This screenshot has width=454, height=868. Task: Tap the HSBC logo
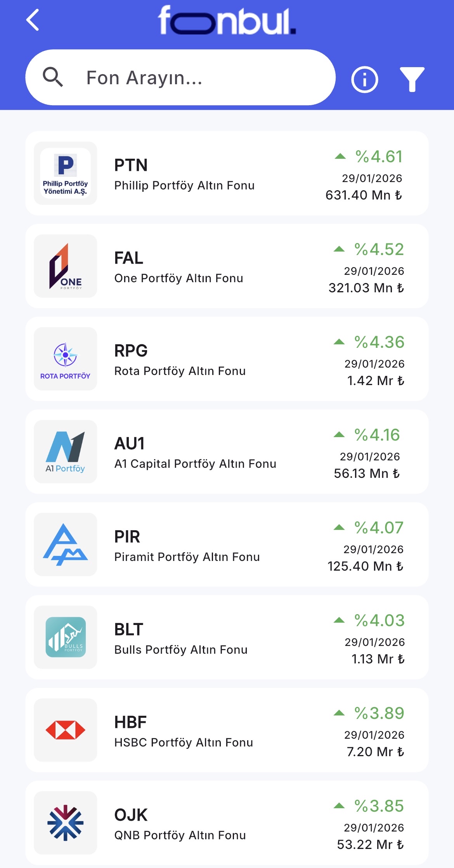(65, 730)
